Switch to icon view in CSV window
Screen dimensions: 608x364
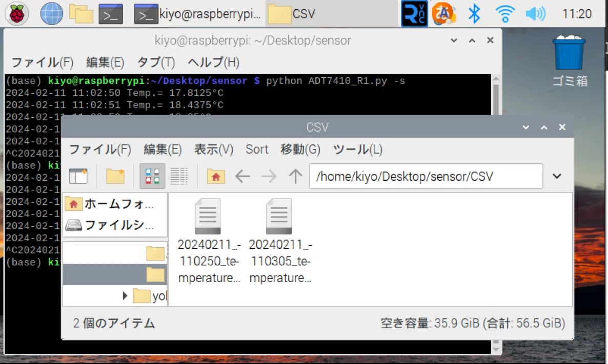coord(152,176)
